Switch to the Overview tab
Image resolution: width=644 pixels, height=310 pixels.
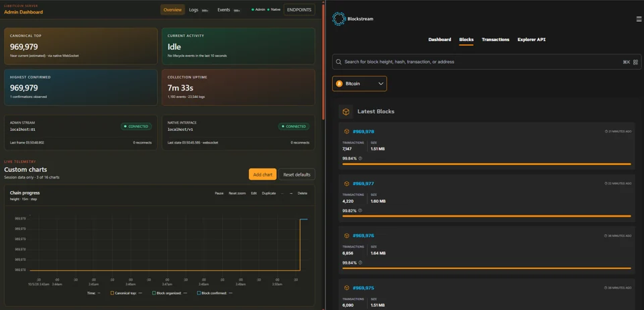coord(172,10)
